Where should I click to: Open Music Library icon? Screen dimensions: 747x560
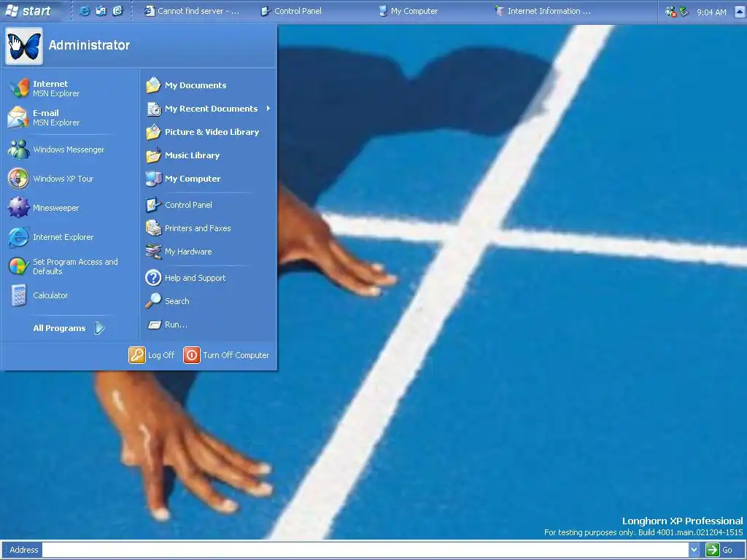coord(153,155)
